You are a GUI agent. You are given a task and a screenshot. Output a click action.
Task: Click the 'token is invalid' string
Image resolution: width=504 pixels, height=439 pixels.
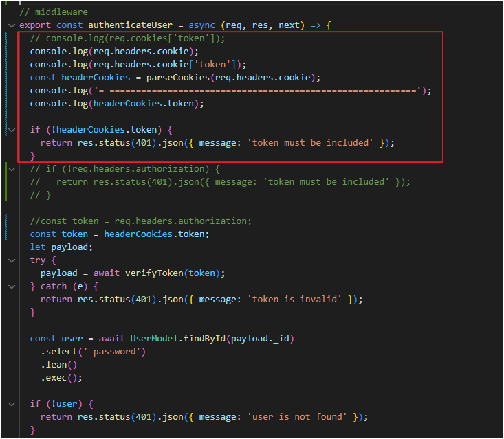294,300
